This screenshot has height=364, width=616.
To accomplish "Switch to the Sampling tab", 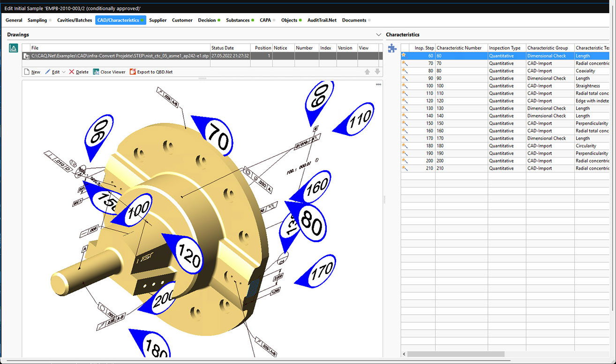I will pyautogui.click(x=37, y=20).
